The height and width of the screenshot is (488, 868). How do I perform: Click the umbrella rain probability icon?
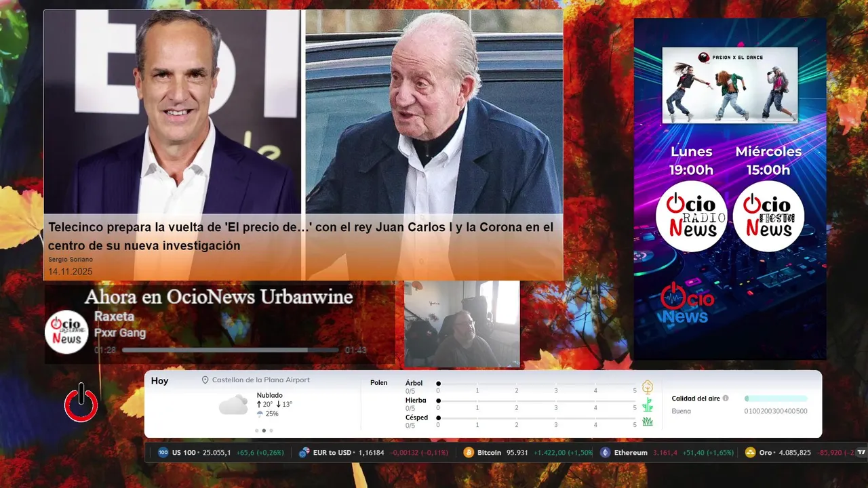pyautogui.click(x=260, y=414)
